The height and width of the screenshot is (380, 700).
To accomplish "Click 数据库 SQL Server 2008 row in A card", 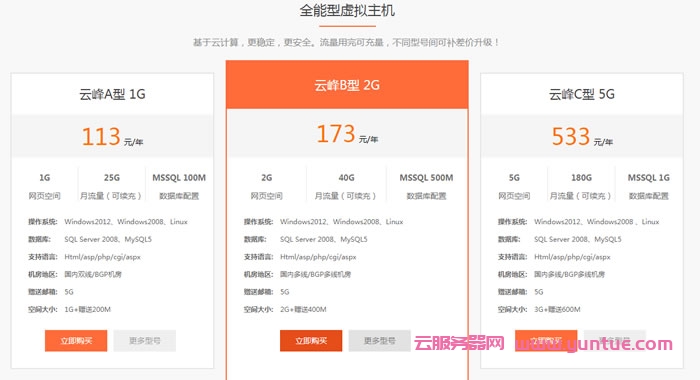I will tap(90, 239).
